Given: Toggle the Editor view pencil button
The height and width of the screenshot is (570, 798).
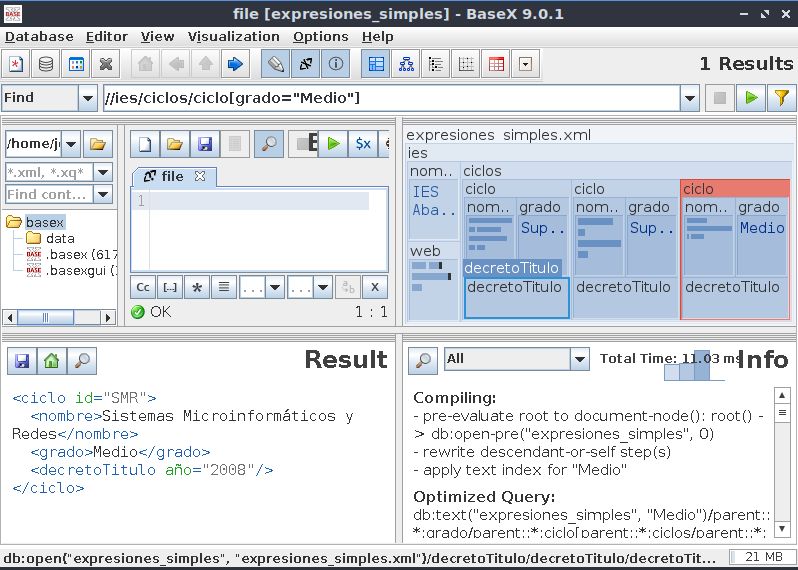Looking at the screenshot, I should [x=275, y=65].
